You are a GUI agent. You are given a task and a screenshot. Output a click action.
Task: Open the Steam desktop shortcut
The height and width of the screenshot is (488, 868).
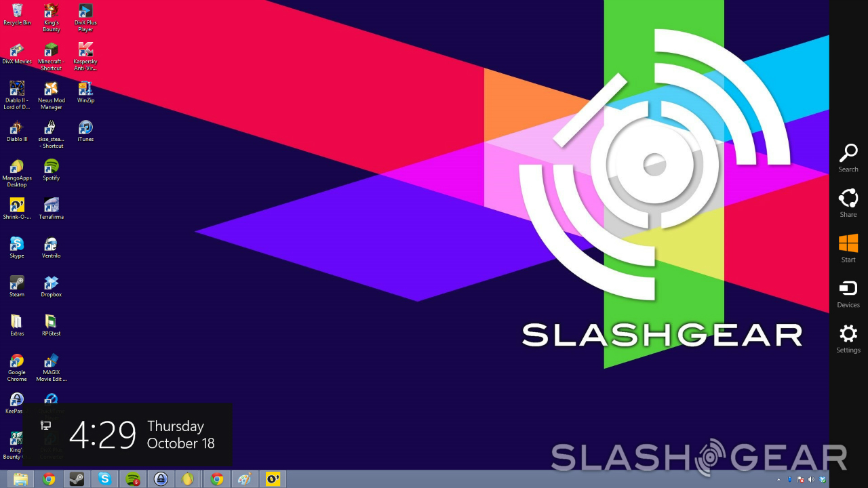[x=17, y=286]
